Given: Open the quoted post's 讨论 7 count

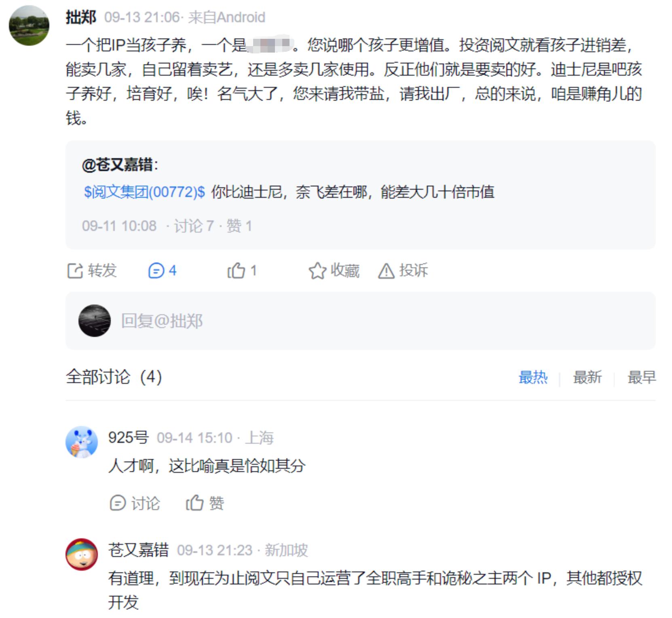Looking at the screenshot, I should point(194,226).
